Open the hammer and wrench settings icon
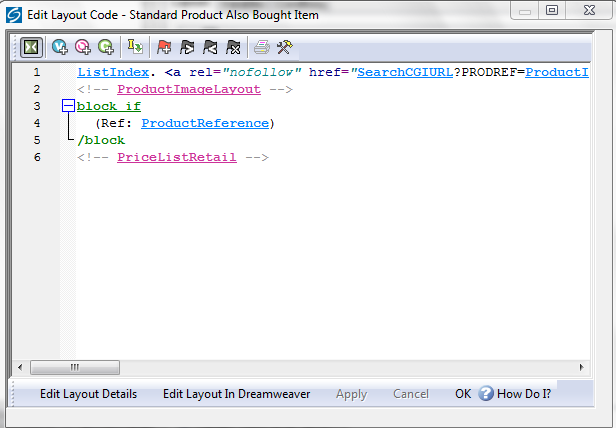Screen dimensions: 616x428 [x=284, y=46]
